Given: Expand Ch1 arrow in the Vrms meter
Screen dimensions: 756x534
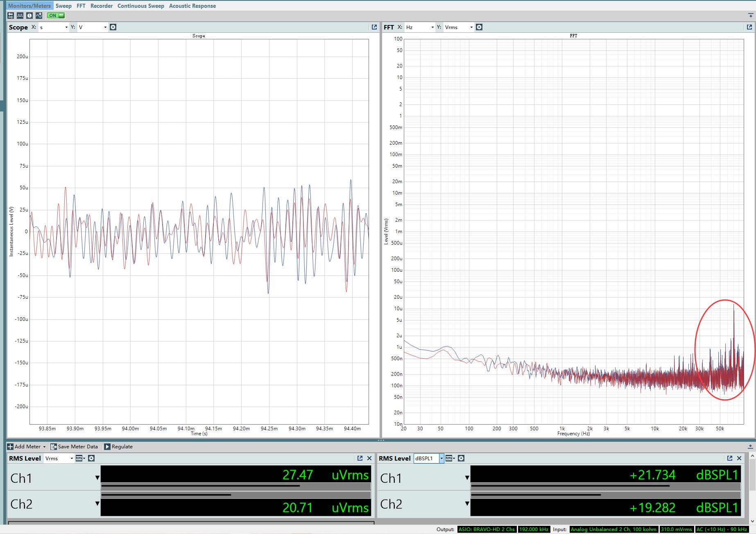Looking at the screenshot, I should [97, 477].
